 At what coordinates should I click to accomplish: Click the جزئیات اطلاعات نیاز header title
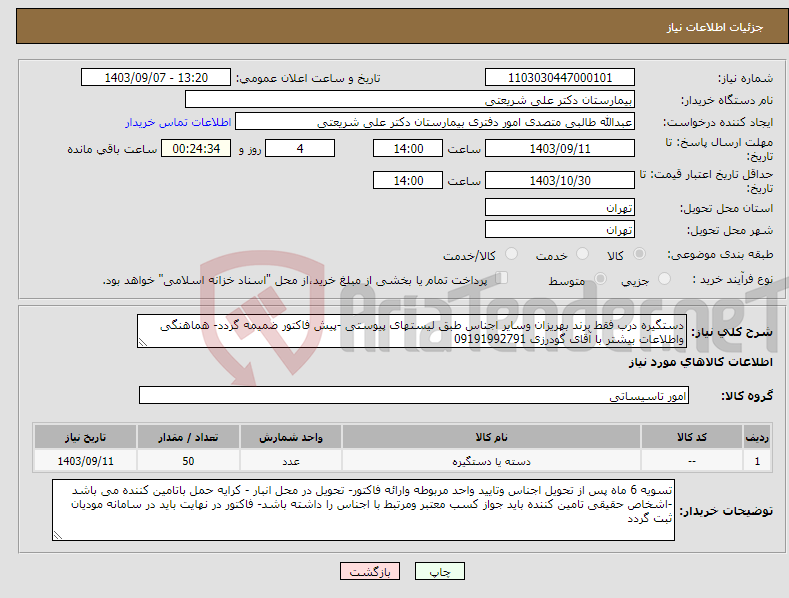(715, 27)
